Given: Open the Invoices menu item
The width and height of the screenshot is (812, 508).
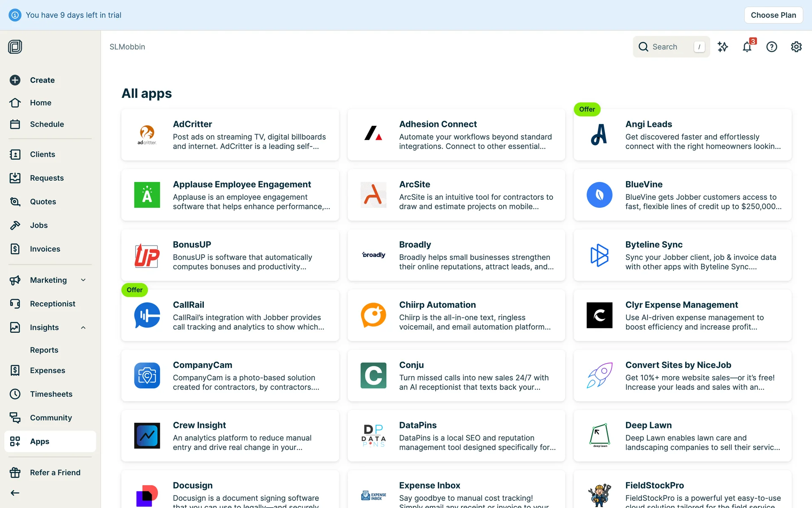Looking at the screenshot, I should (x=45, y=249).
